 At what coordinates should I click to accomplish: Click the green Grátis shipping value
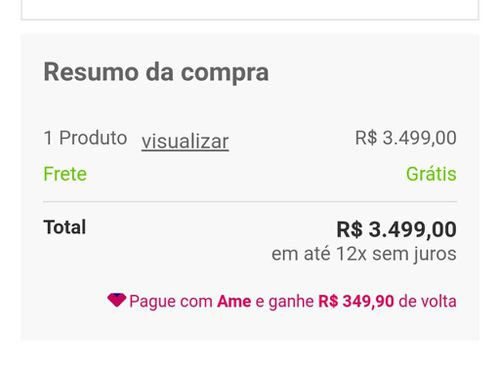tap(431, 174)
